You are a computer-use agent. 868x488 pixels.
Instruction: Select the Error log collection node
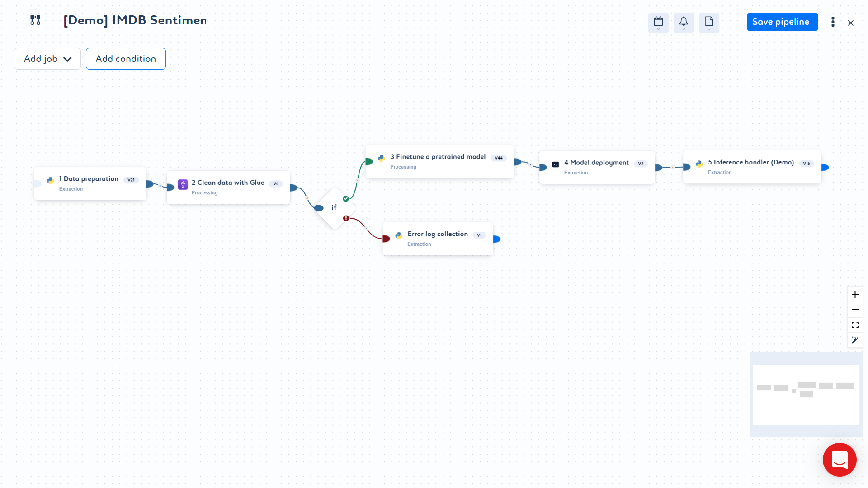pyautogui.click(x=438, y=239)
